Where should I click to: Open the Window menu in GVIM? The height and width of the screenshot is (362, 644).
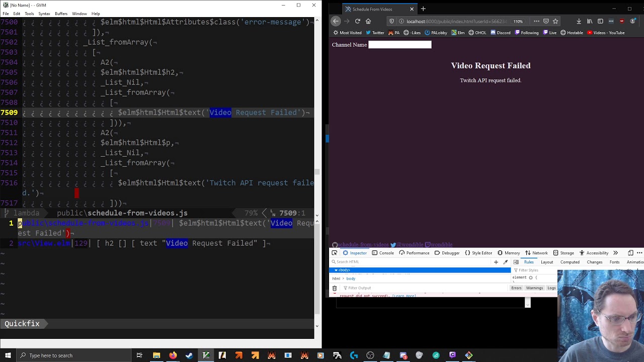coord(79,14)
